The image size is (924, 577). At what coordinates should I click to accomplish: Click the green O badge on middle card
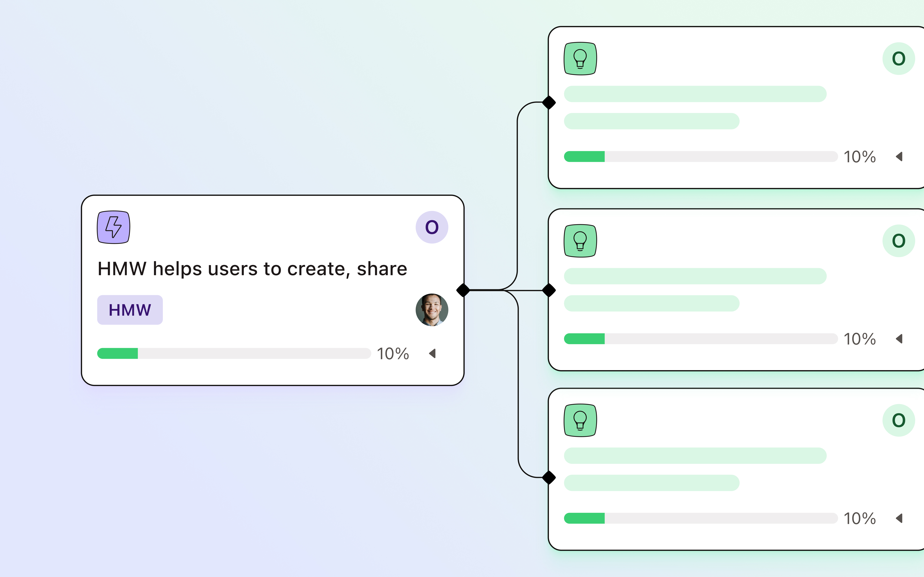(898, 241)
